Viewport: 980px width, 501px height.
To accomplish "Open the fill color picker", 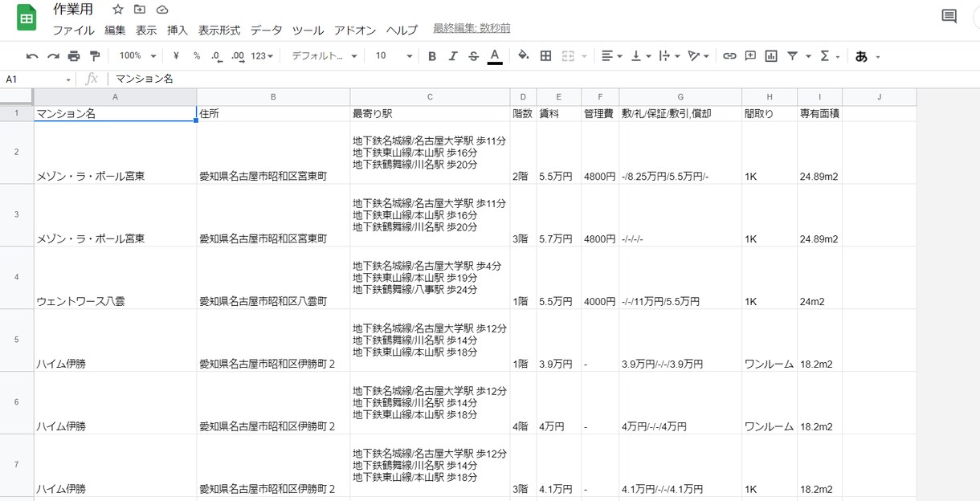I will 524,56.
